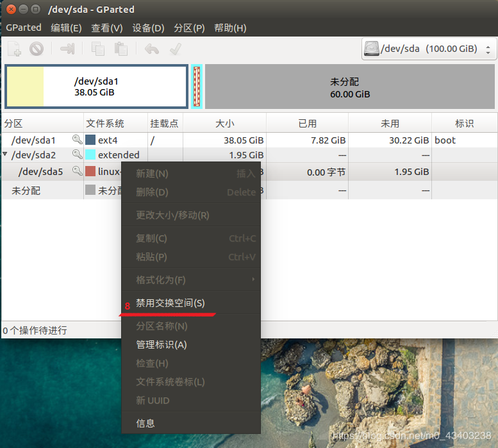Sort table by the 大小 column header
This screenshot has width=498, height=448.
[224, 123]
